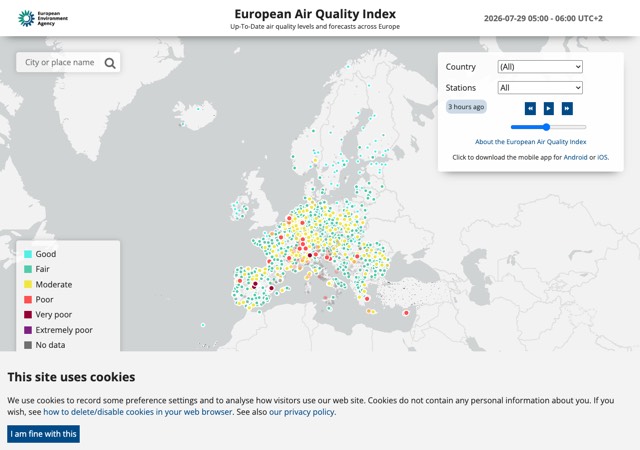The height and width of the screenshot is (450, 640).
Task: Click the Poor legend color swatch
Action: [x=28, y=299]
